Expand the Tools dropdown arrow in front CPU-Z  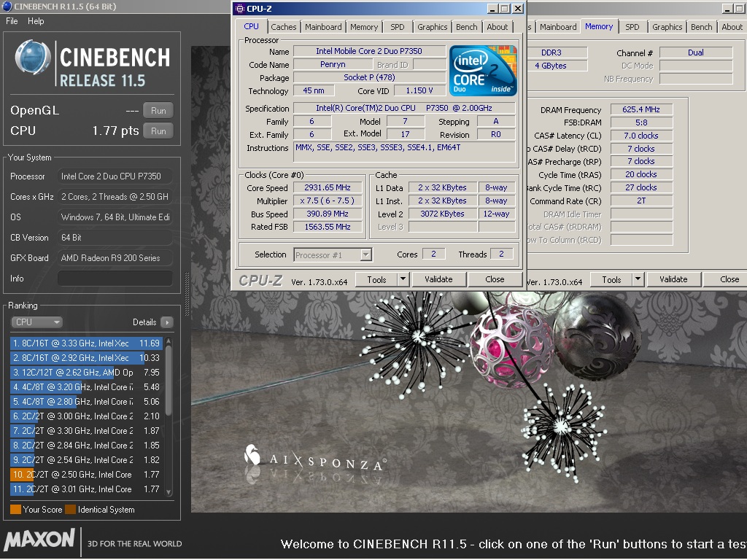[403, 279]
